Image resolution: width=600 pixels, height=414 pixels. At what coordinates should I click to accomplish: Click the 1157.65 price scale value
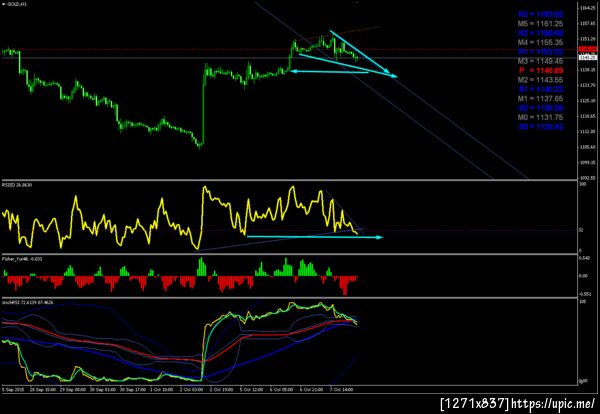(588, 23)
